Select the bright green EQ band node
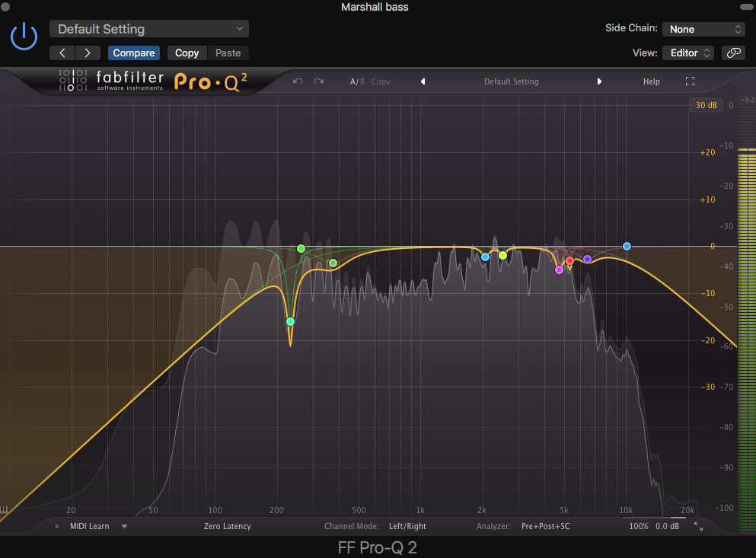The image size is (756, 558). [x=301, y=248]
